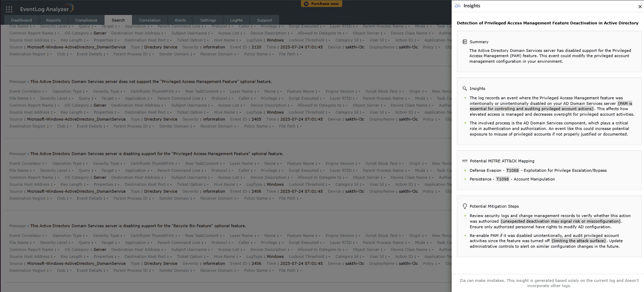Viewport: 644px width, 292px height.
Task: Click the Recycle Bin Feature message text
Action: 138,226
